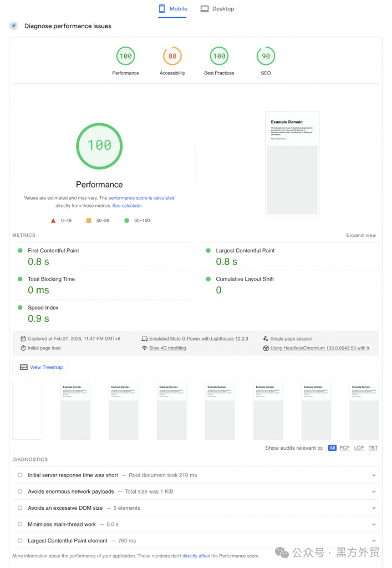The image size is (392, 568).
Task: Click Expand view for metrics
Action: (361, 235)
